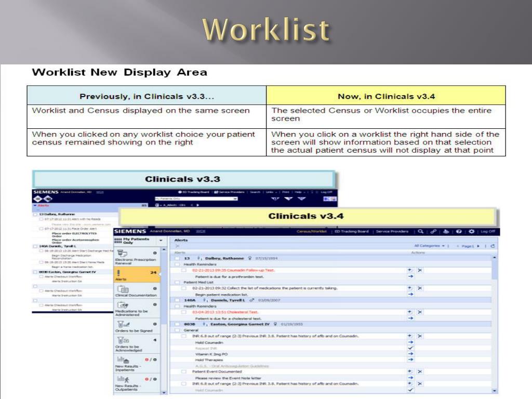Open the Orders to be Signed worklist
This screenshot has width=532, height=399.
(137, 326)
